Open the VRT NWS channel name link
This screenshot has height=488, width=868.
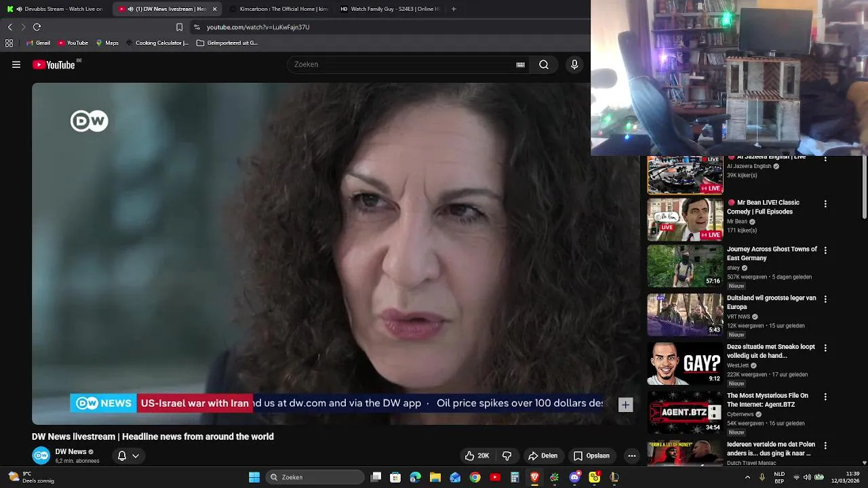coord(738,317)
